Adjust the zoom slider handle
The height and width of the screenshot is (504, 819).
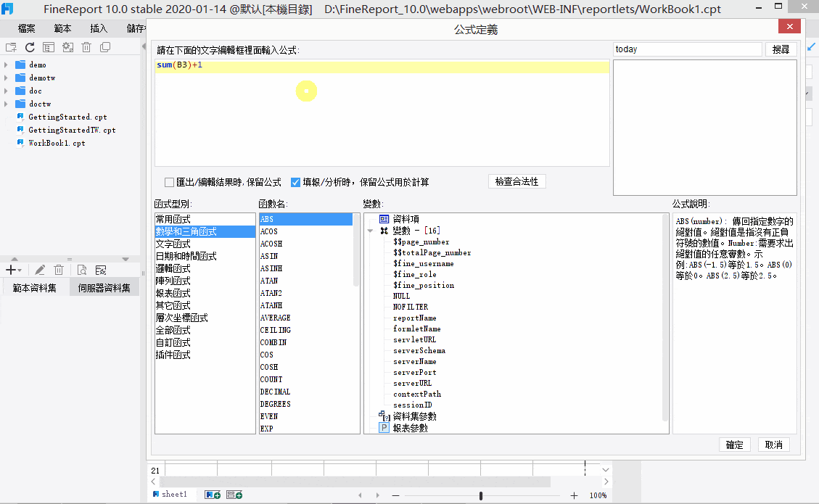click(x=480, y=495)
